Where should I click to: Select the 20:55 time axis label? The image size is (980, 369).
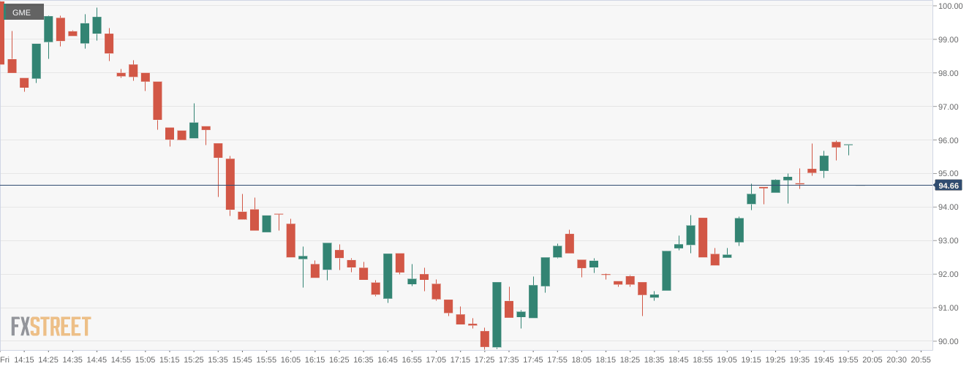click(921, 360)
